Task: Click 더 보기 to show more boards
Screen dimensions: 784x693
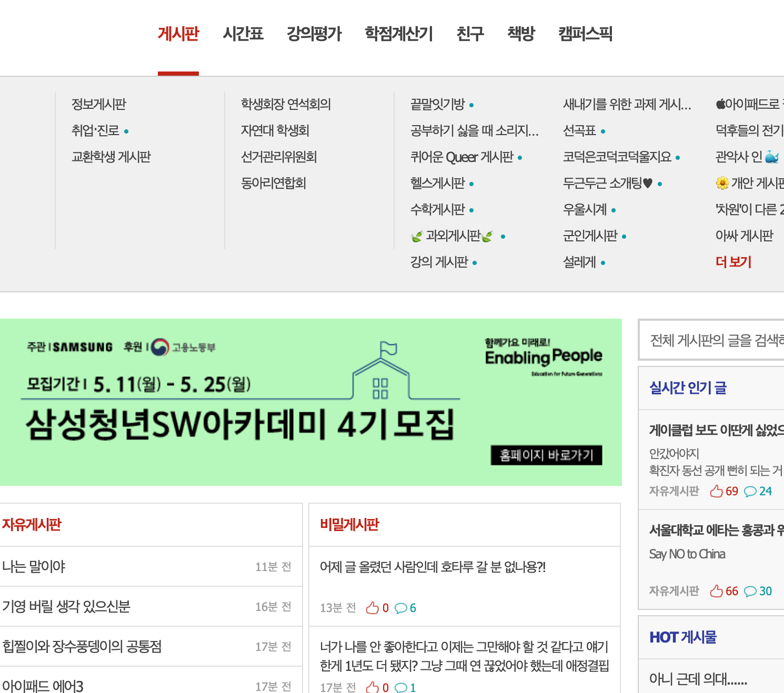Action: (x=733, y=262)
